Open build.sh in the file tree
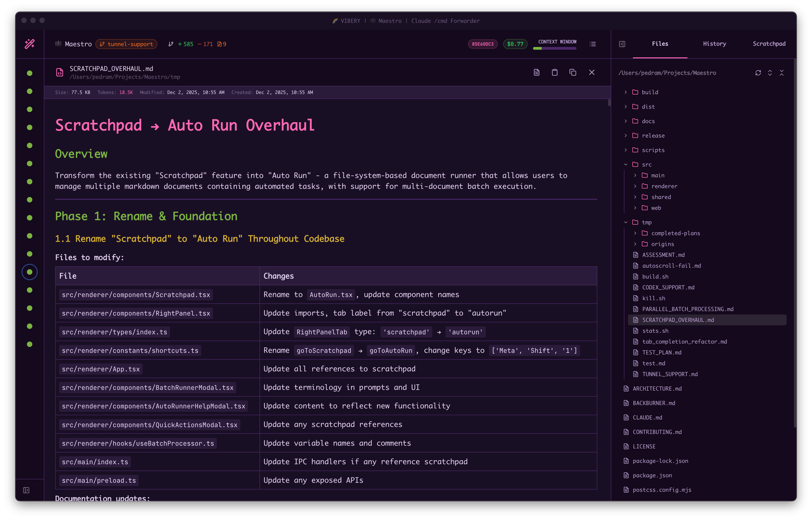This screenshot has width=812, height=520. point(655,277)
